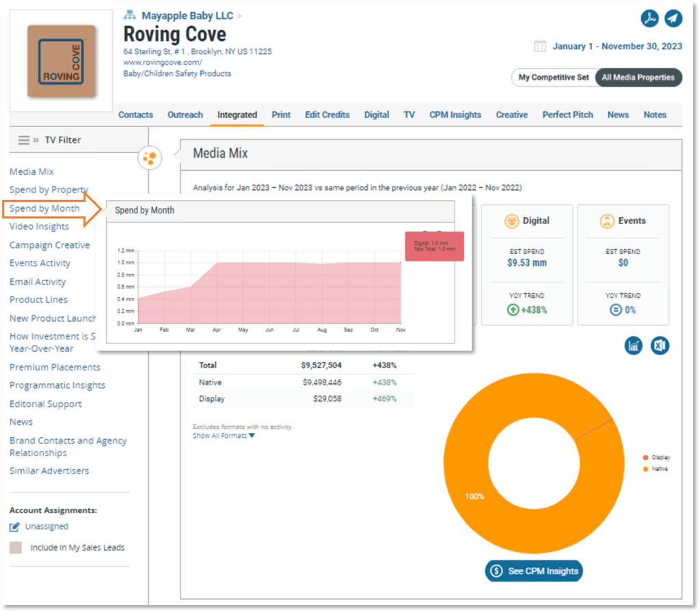
Task: Check Include In My Sales Leads
Action: tap(16, 547)
